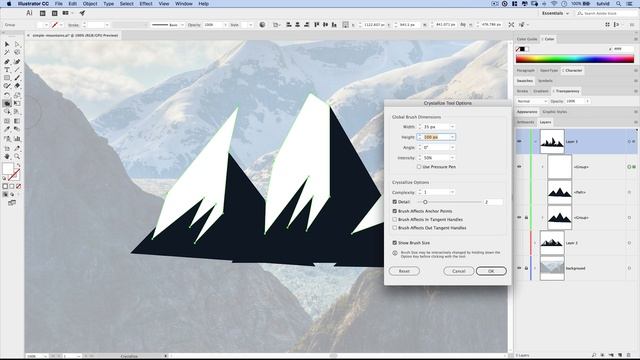Viewport: 640px width, 360px height.
Task: Toggle the Show Brush Size checkbox
Action: tap(395, 243)
